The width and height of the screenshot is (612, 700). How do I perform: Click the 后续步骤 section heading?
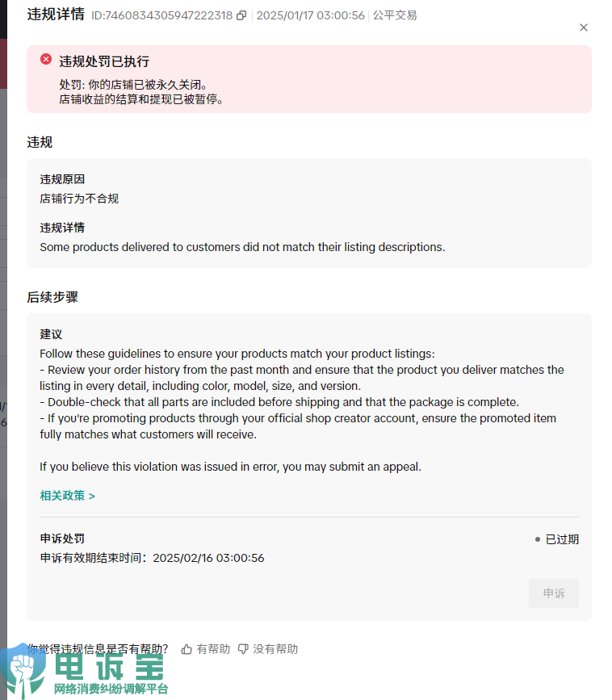[52, 297]
